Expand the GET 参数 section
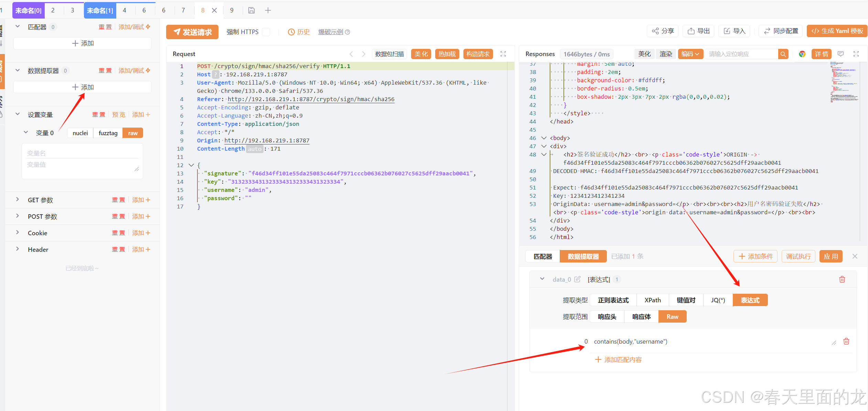Screen dimensions: 868x411 pos(18,200)
